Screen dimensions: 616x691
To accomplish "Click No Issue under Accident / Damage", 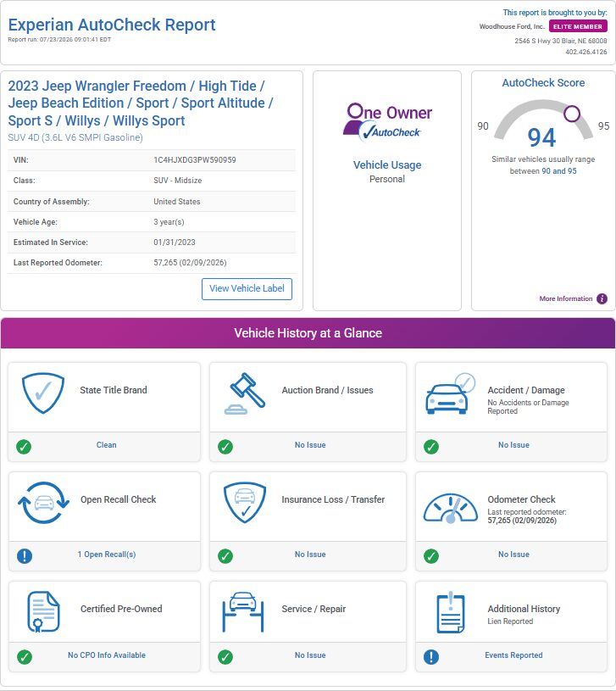I will (x=513, y=445).
